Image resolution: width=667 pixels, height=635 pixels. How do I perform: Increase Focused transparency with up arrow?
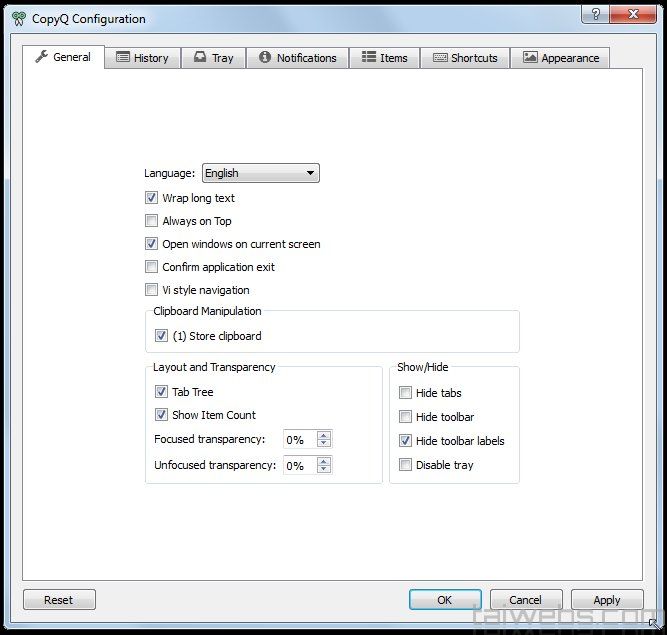(323, 435)
